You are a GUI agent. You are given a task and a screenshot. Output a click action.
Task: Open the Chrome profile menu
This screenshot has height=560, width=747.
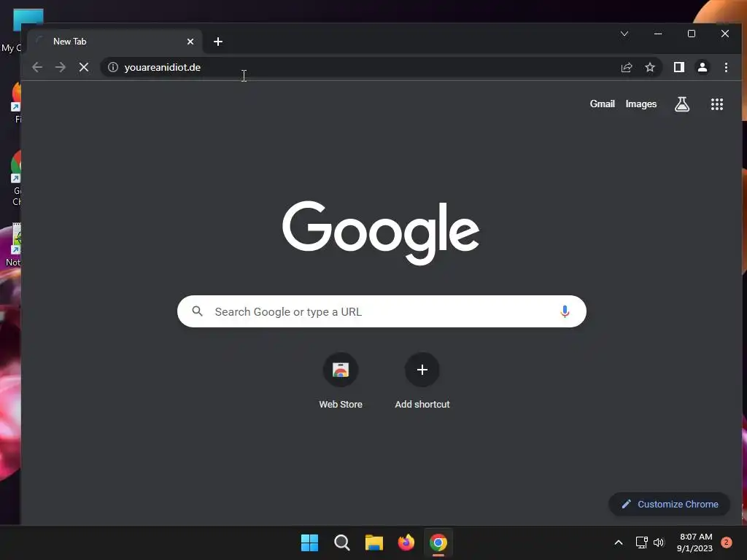(x=703, y=67)
